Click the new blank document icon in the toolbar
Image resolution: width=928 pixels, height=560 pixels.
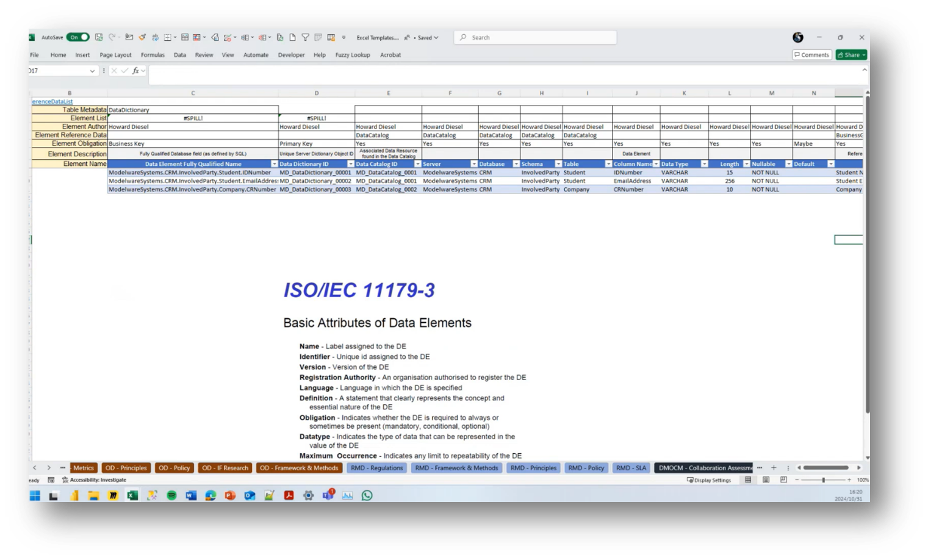[x=293, y=37]
